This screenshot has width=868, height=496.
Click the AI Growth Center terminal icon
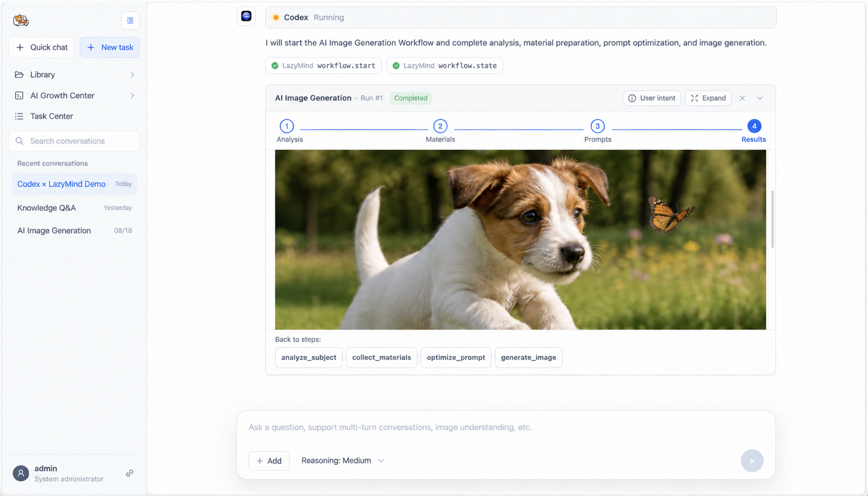[x=19, y=96]
